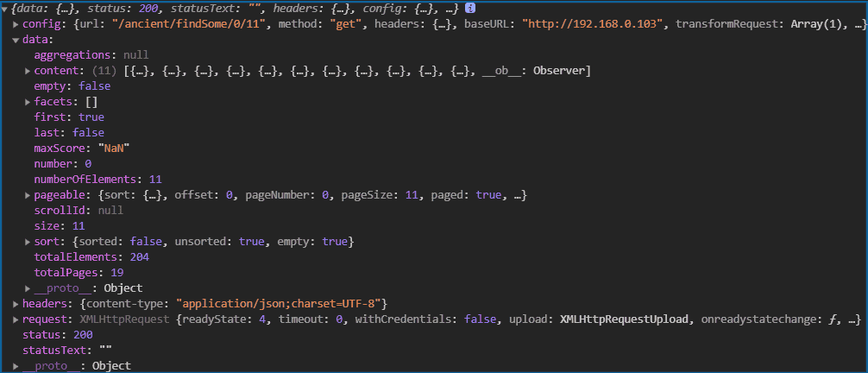Click the __ob__: Observer text

coord(535,71)
